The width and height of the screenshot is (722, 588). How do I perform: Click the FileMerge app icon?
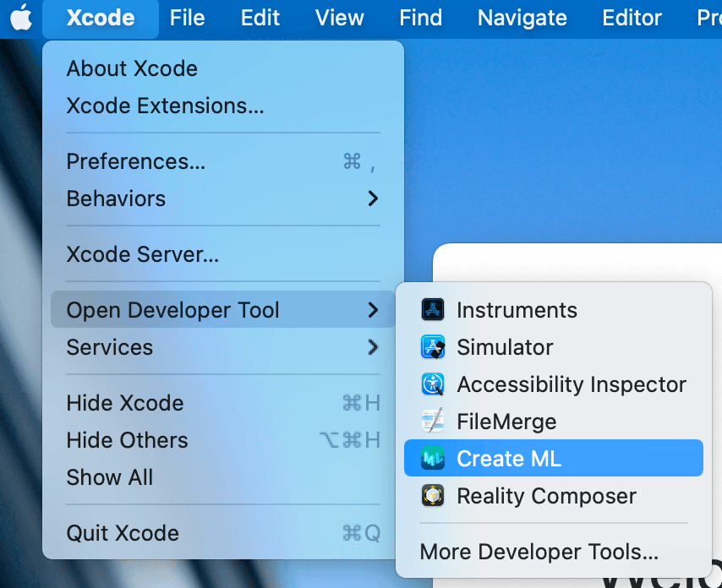(x=432, y=421)
